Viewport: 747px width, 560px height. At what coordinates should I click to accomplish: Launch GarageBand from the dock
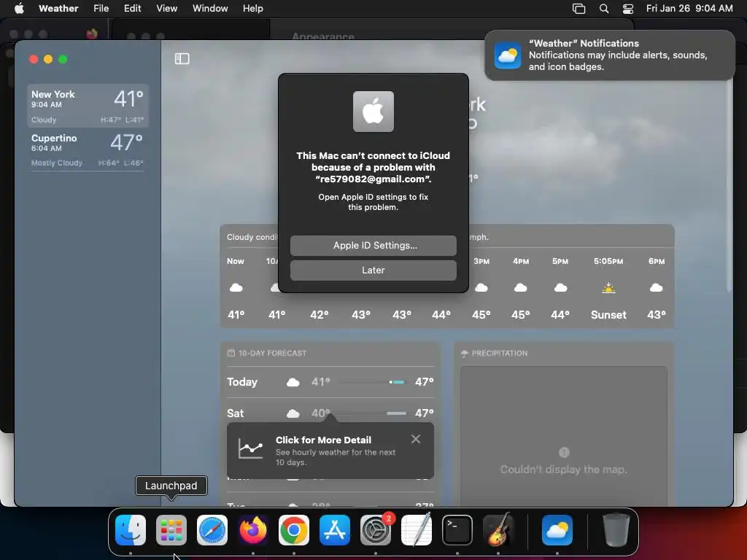point(498,530)
